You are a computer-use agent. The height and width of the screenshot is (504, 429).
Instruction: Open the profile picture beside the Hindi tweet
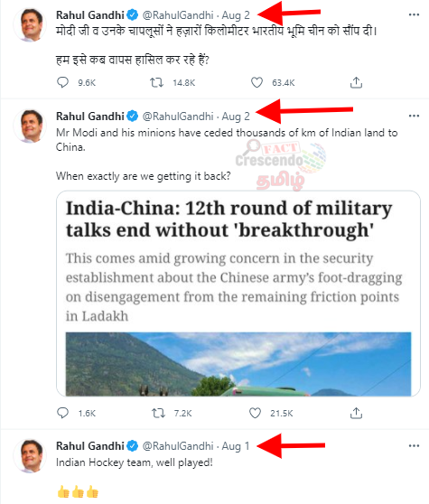coord(30,24)
